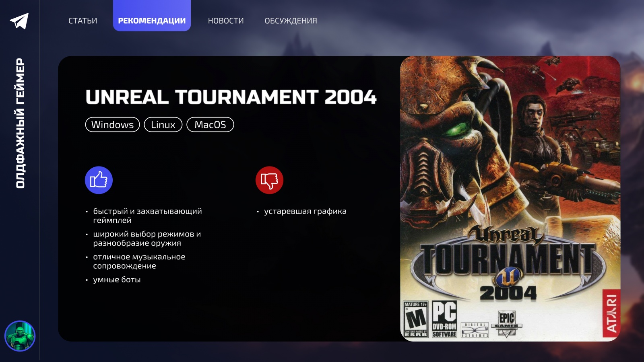Click the red thumbs-down cons icon
This screenshot has width=644, height=362.
270,180
